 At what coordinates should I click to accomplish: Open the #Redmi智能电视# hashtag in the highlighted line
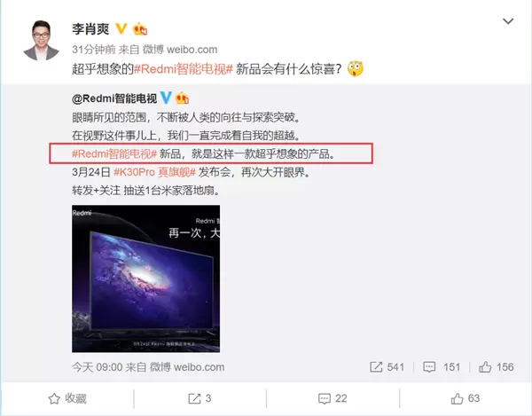114,154
